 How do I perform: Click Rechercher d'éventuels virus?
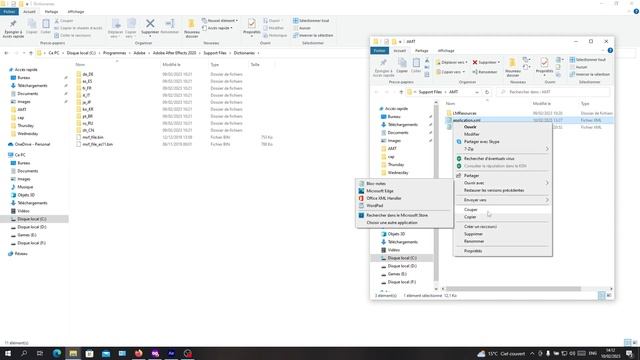coord(503,158)
